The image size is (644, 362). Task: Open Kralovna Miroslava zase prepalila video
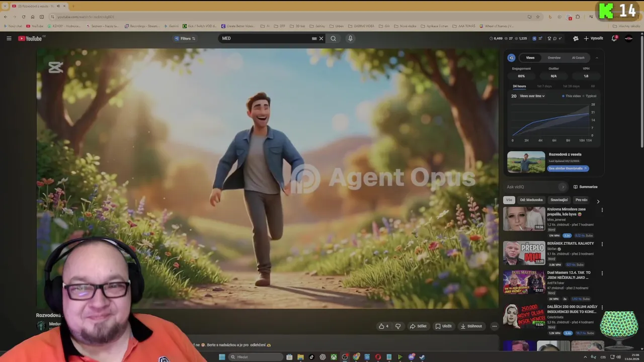[x=524, y=219]
